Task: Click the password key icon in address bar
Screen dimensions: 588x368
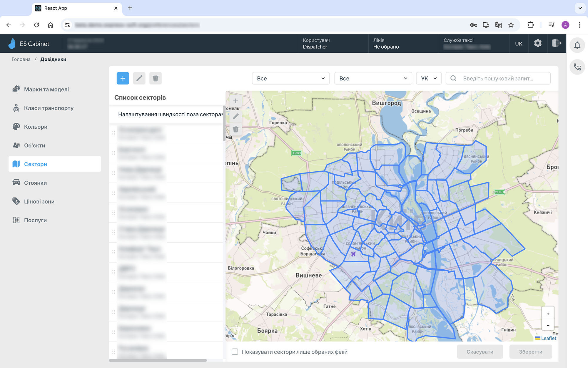Action: click(473, 25)
